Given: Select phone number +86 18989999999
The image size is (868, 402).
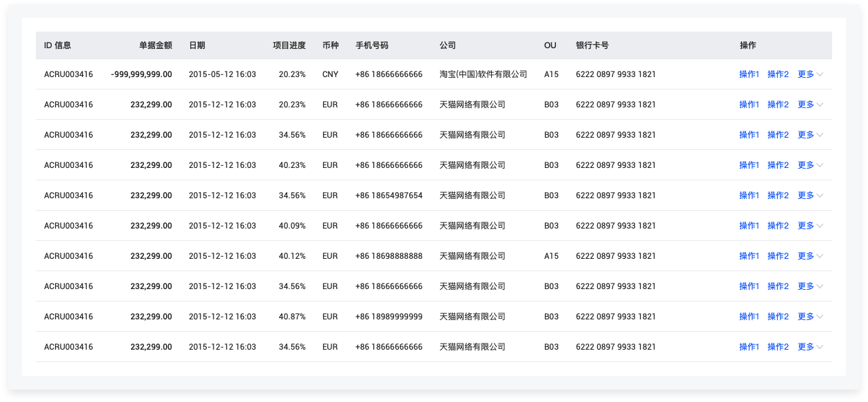Looking at the screenshot, I should (x=389, y=317).
